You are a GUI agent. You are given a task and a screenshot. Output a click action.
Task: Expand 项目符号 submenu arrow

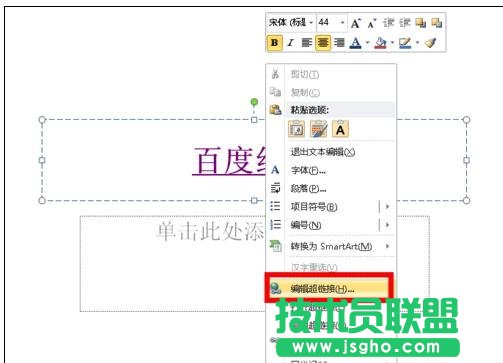tap(387, 207)
